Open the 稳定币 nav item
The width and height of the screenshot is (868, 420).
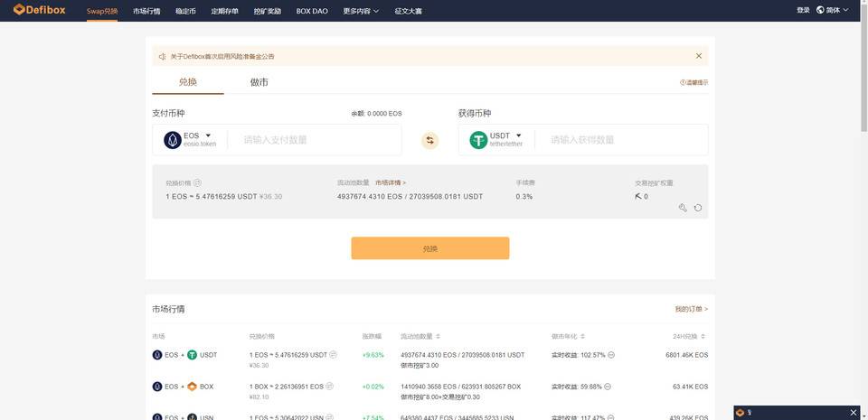pos(185,11)
